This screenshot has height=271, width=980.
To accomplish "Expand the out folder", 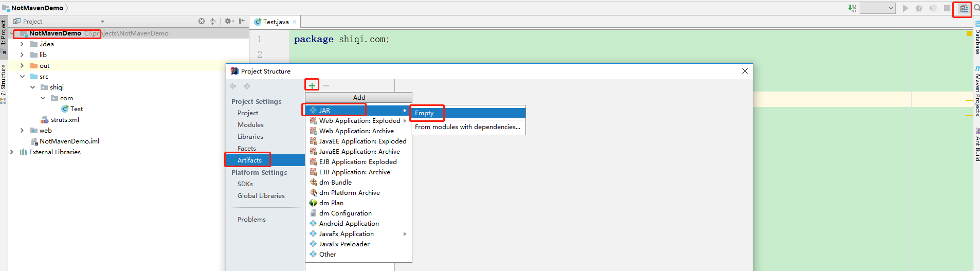I will (x=22, y=66).
